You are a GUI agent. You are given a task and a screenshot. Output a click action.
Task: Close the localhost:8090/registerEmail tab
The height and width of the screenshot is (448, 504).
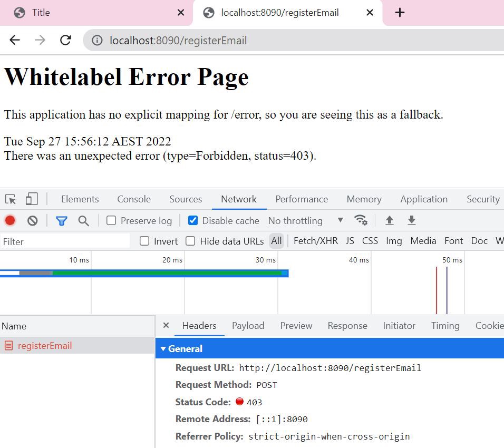370,13
